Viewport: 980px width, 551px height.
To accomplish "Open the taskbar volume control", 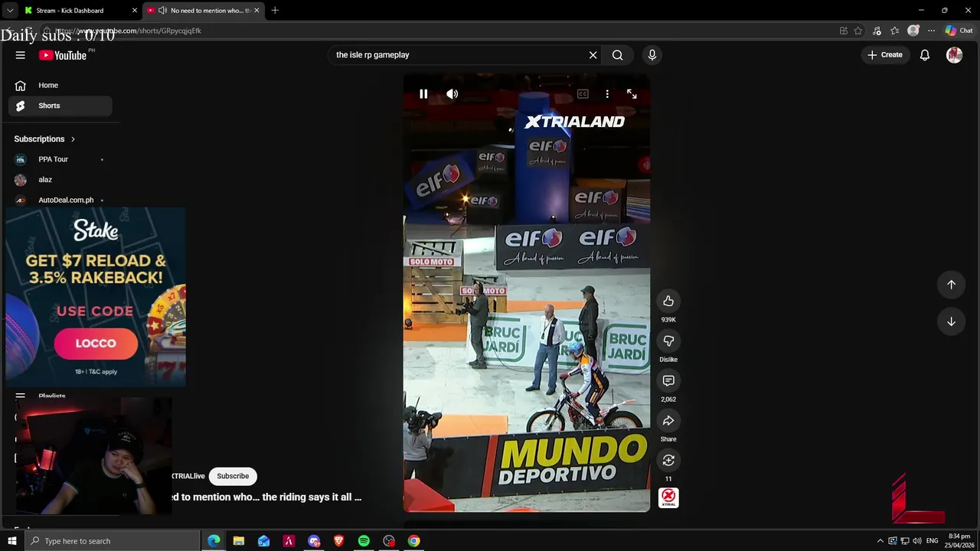I will click(x=917, y=541).
